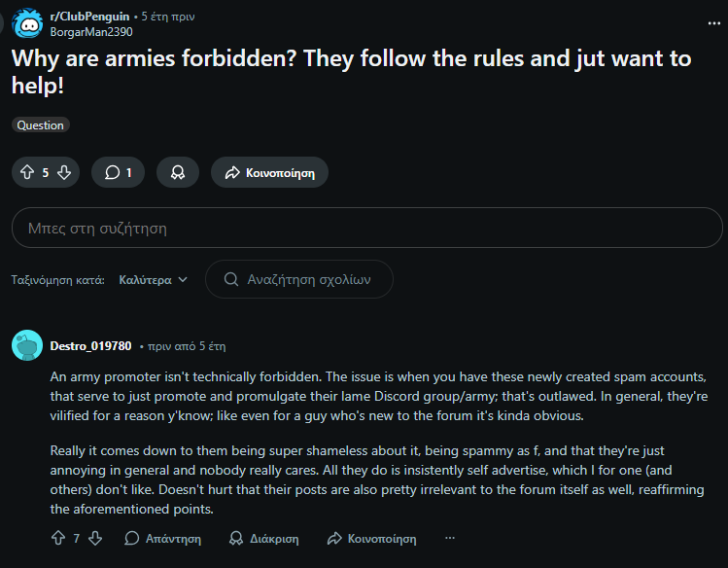Click the magnifier icon in comment search
728x568 pixels.
[231, 279]
